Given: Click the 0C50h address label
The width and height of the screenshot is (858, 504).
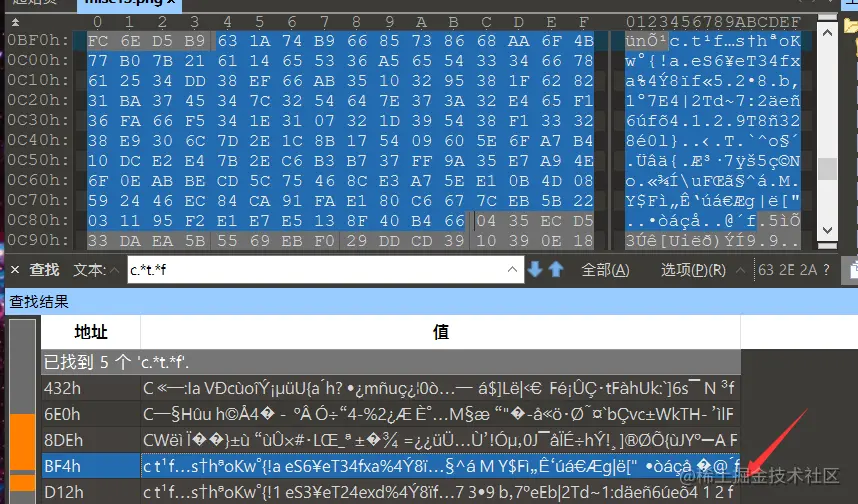Looking at the screenshot, I should [x=38, y=160].
